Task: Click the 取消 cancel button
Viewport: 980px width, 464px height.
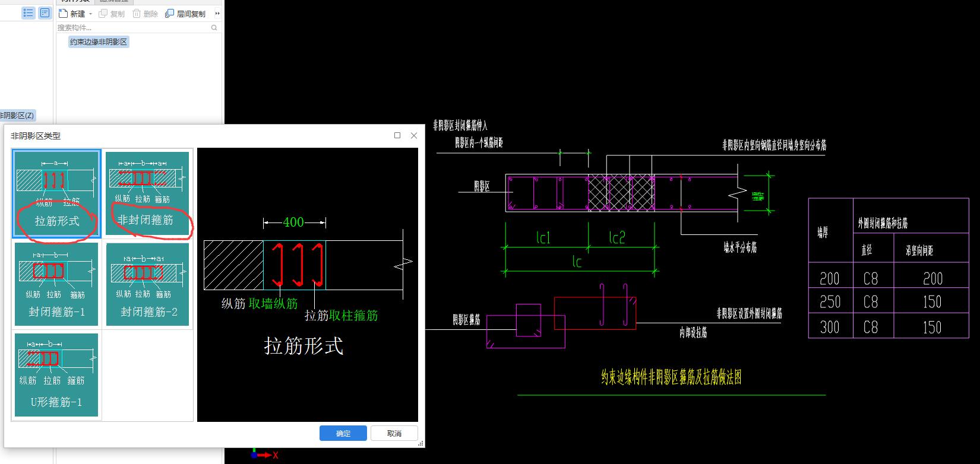Action: [394, 434]
